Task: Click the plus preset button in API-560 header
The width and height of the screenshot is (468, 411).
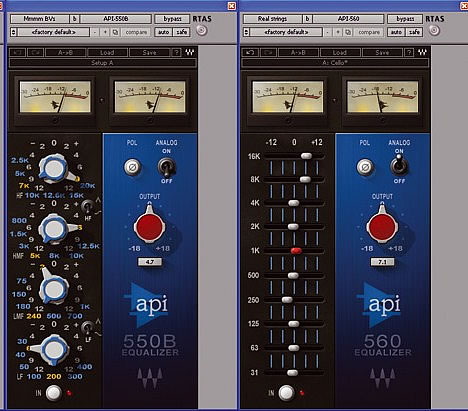Action: click(x=338, y=32)
